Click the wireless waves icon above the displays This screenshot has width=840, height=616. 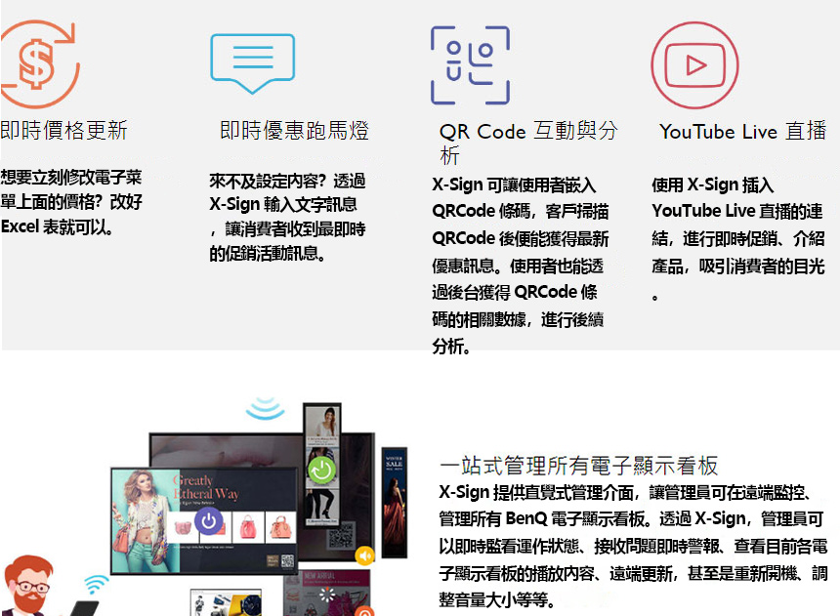(265, 408)
